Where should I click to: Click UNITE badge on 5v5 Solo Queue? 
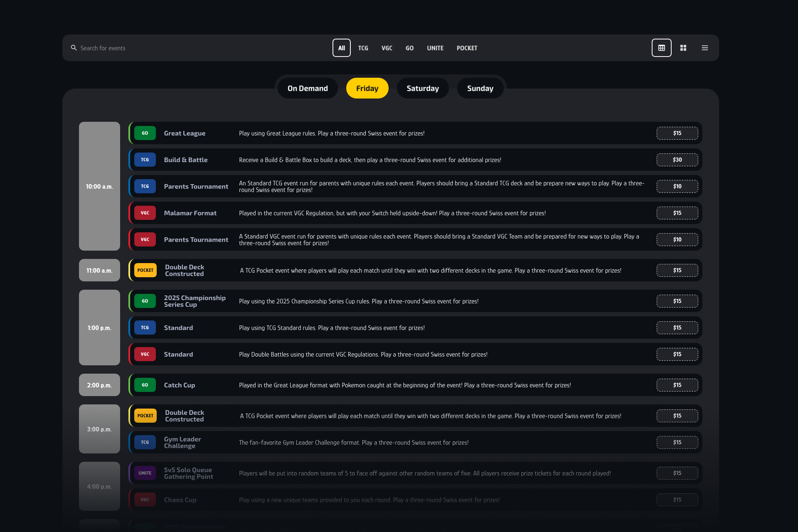coord(145,473)
